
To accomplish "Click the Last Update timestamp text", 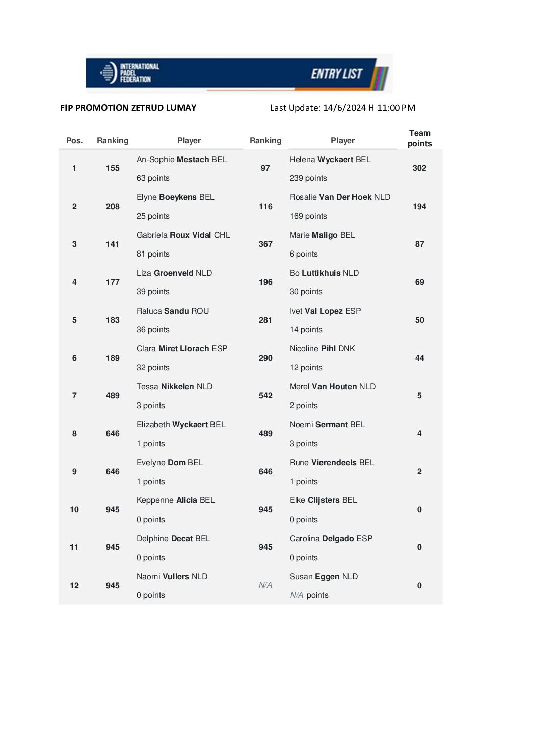I will [342, 108].
